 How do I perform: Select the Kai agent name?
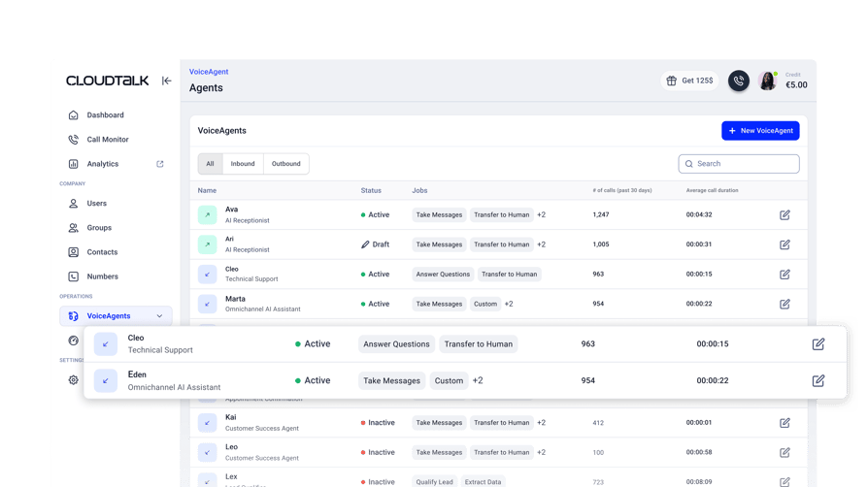pos(230,417)
